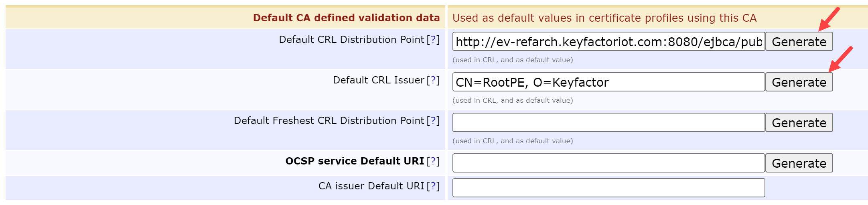The image size is (868, 205).
Task: Click the Default CRL Issuer label text
Action: (x=378, y=80)
